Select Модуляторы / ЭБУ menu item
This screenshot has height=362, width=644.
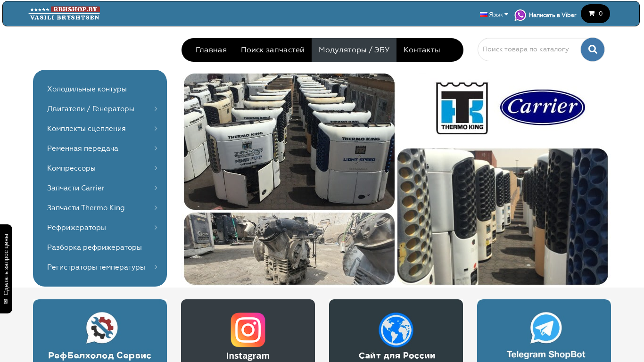pos(354,50)
